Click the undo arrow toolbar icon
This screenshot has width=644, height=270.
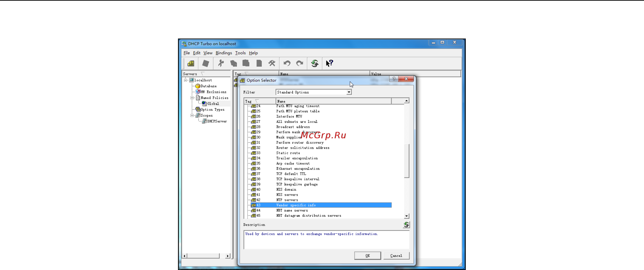[x=287, y=64]
